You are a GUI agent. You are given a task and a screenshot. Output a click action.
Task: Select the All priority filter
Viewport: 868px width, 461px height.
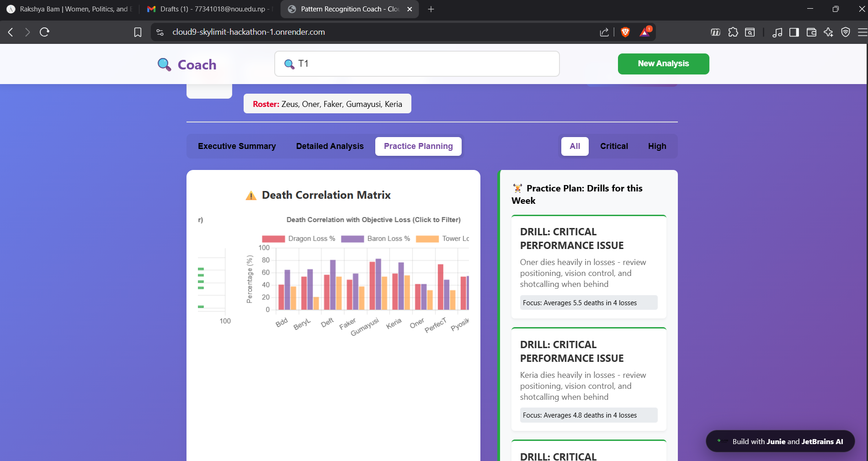coord(575,146)
